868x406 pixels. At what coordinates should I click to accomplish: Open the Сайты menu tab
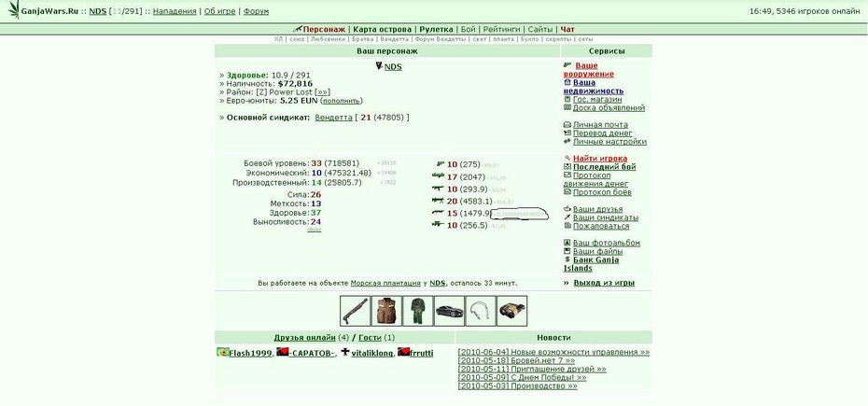click(540, 29)
